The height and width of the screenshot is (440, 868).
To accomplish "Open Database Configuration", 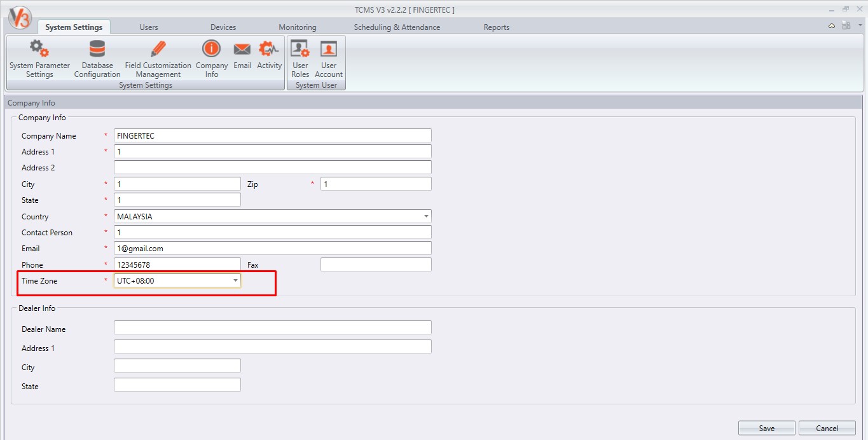I will tap(97, 59).
